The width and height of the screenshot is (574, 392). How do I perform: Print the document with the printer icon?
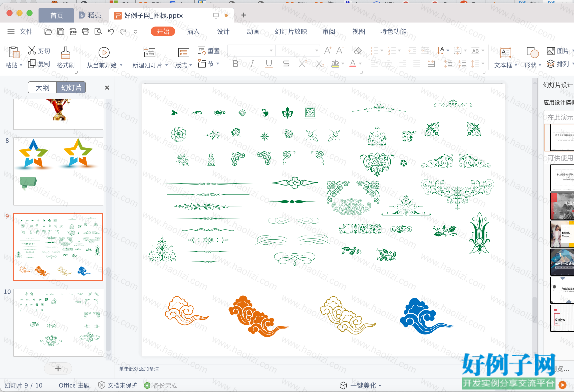pyautogui.click(x=86, y=32)
